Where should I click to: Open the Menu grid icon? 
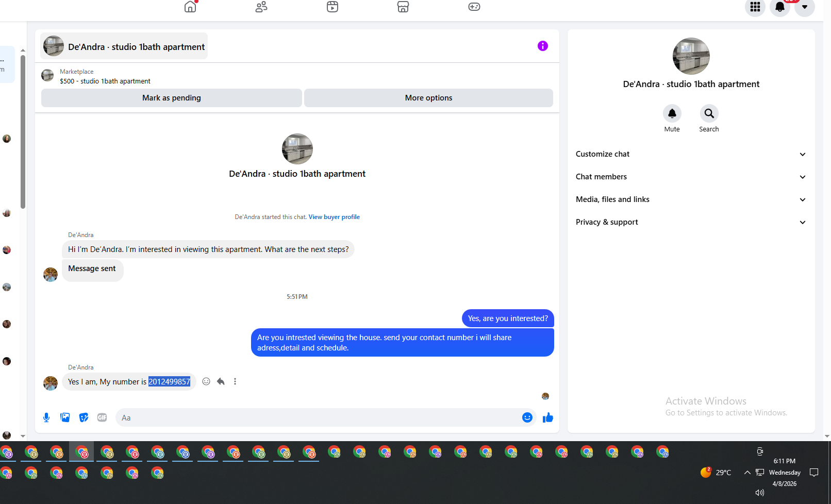click(755, 7)
